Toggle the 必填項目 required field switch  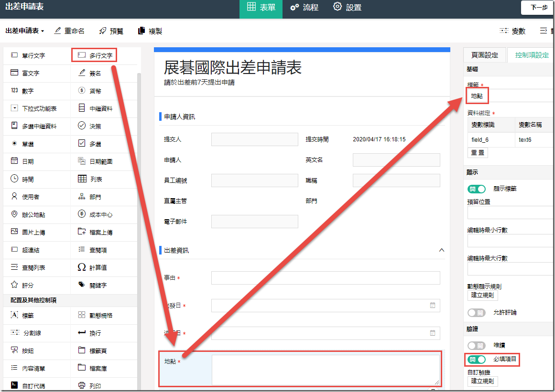(477, 360)
